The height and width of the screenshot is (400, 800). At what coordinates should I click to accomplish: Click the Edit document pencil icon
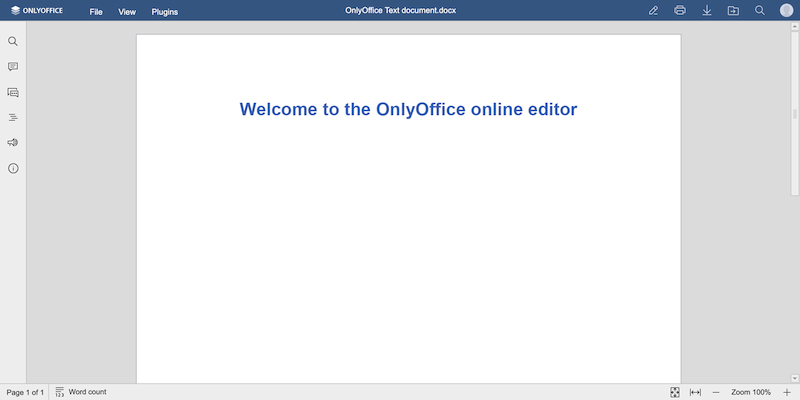click(653, 11)
